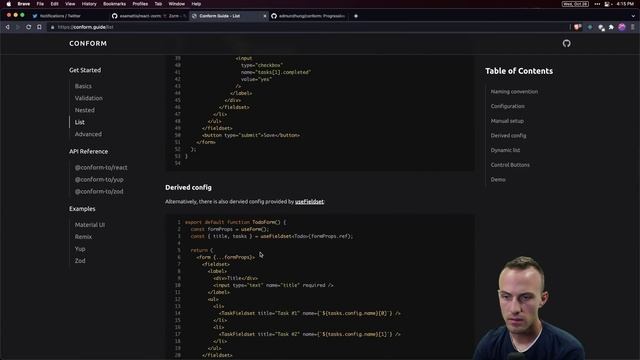Open the Profiles menu
The image size is (640, 360).
pos(140,4)
